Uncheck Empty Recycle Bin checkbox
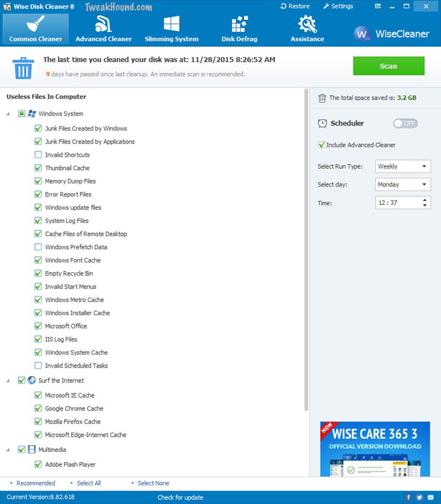Image resolution: width=441 pixels, height=504 pixels. 38,274
